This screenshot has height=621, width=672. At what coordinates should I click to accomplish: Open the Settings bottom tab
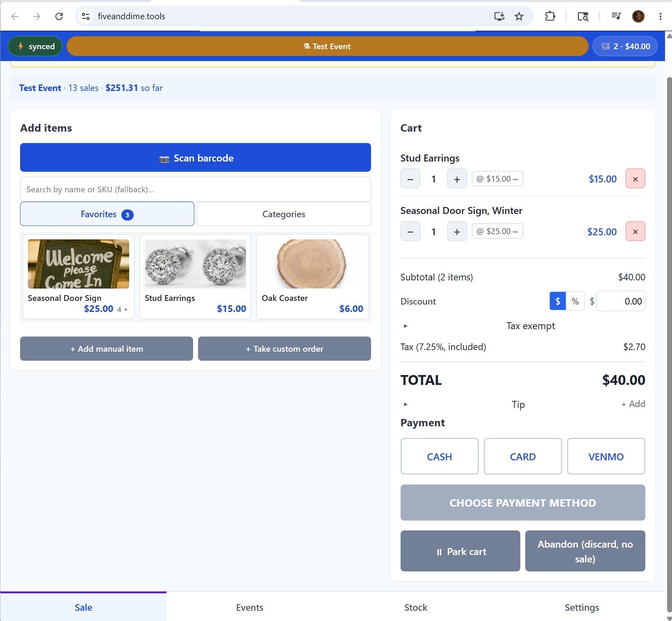(582, 607)
